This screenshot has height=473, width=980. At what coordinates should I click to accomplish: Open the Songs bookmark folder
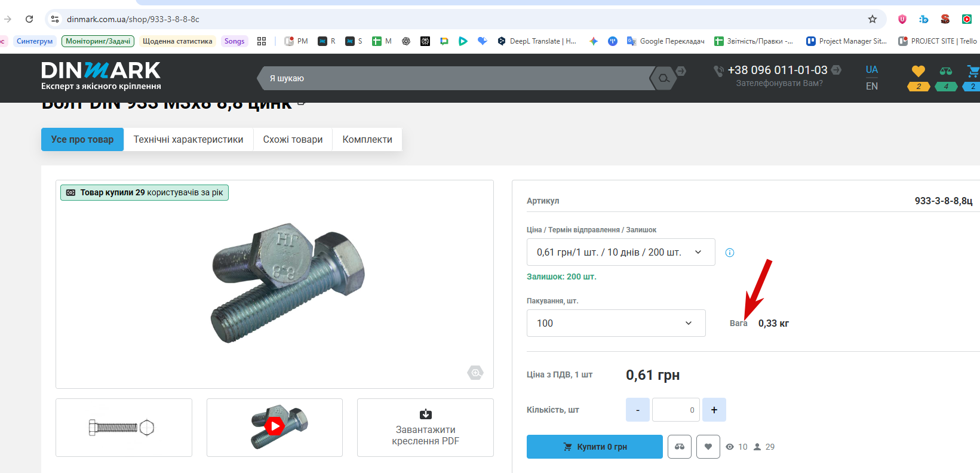click(x=234, y=41)
